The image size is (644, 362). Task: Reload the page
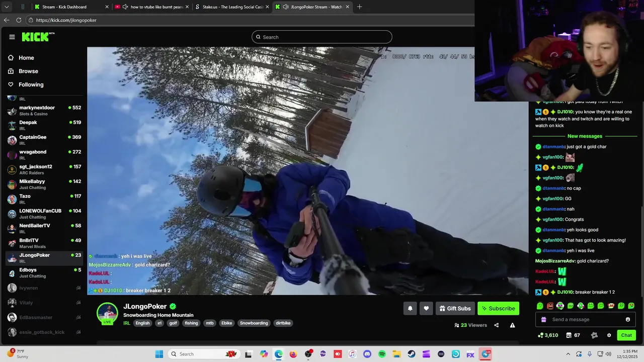click(19, 20)
